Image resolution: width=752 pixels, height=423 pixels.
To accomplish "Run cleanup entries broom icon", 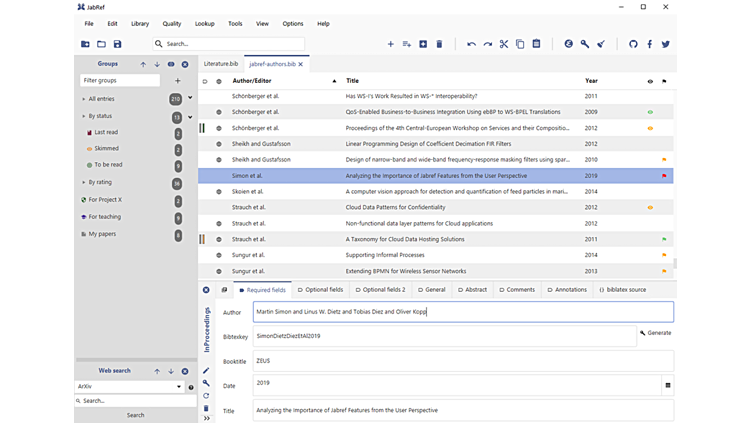I will click(601, 44).
